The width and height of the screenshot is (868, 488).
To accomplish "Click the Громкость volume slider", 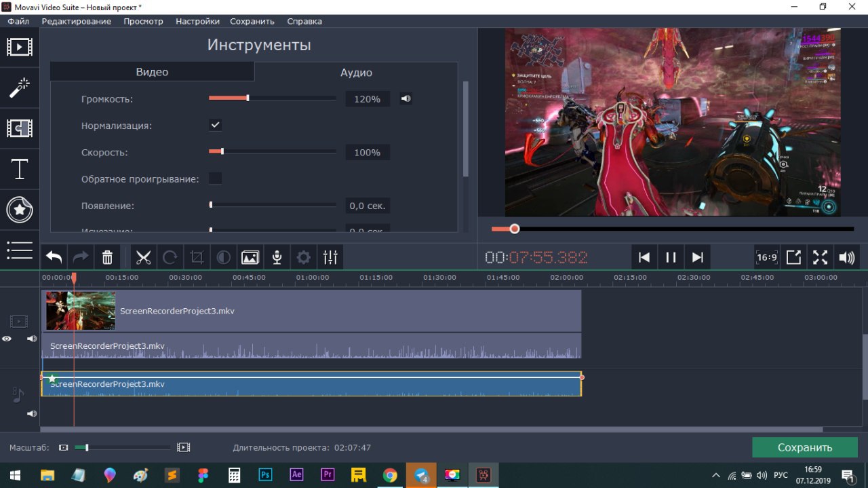I will tap(273, 98).
